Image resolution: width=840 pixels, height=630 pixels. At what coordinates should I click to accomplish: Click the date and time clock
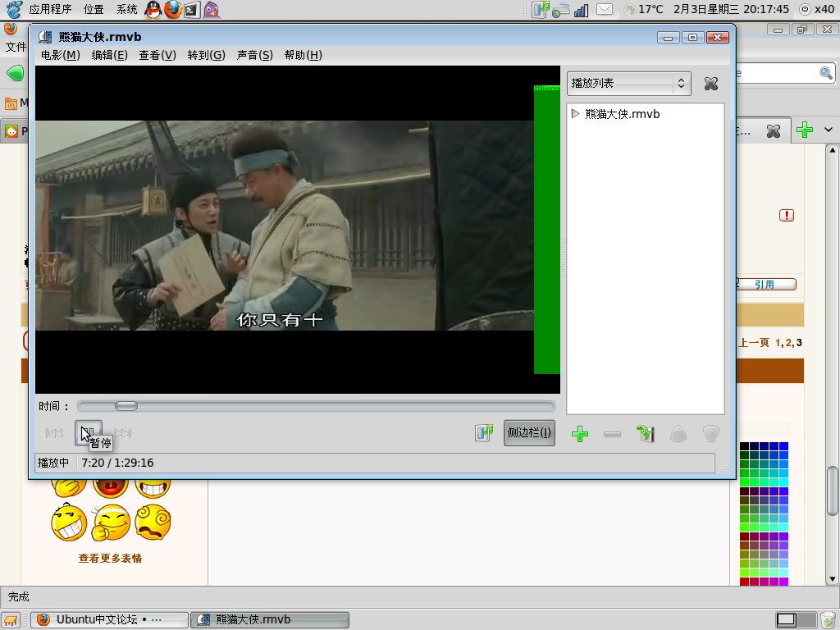click(731, 9)
